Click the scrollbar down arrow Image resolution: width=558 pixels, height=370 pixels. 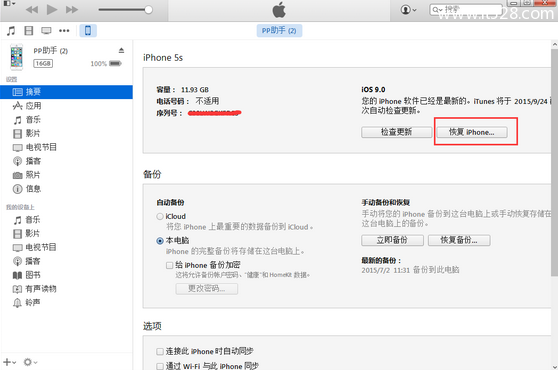[554, 366]
